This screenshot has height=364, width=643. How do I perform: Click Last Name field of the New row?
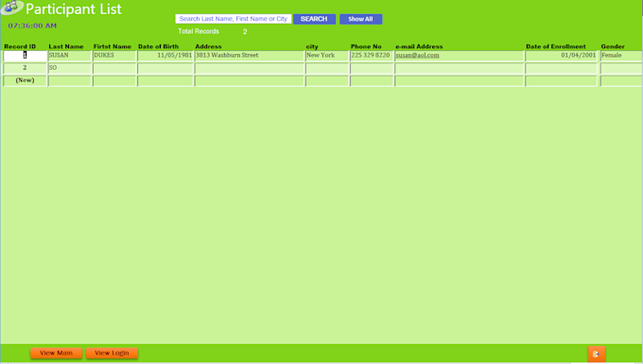pos(70,80)
